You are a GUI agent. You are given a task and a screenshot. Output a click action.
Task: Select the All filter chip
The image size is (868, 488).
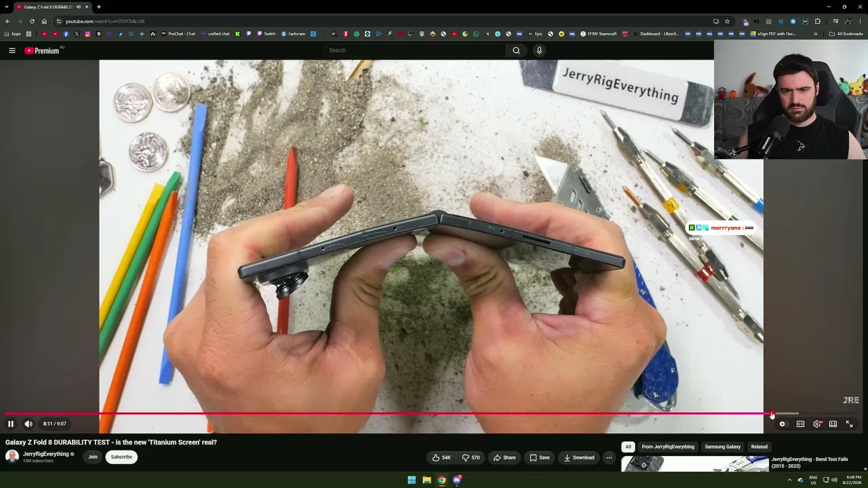(x=628, y=447)
